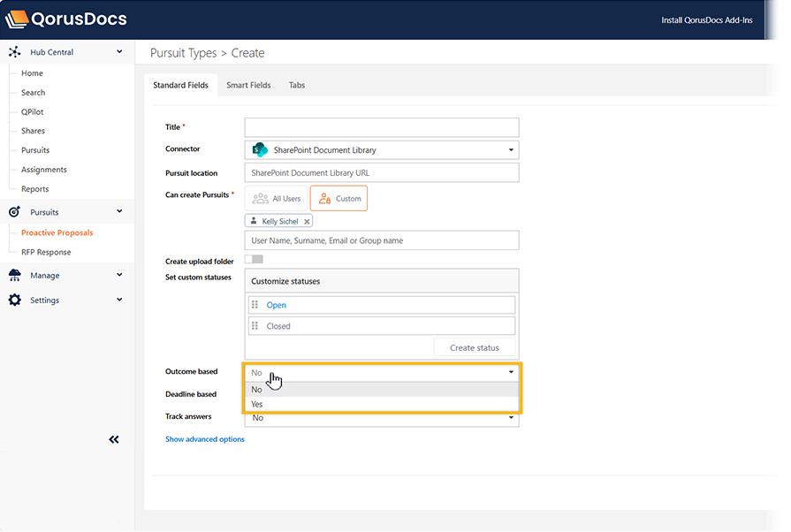Click the Pursuits target icon in sidebar

(x=14, y=212)
